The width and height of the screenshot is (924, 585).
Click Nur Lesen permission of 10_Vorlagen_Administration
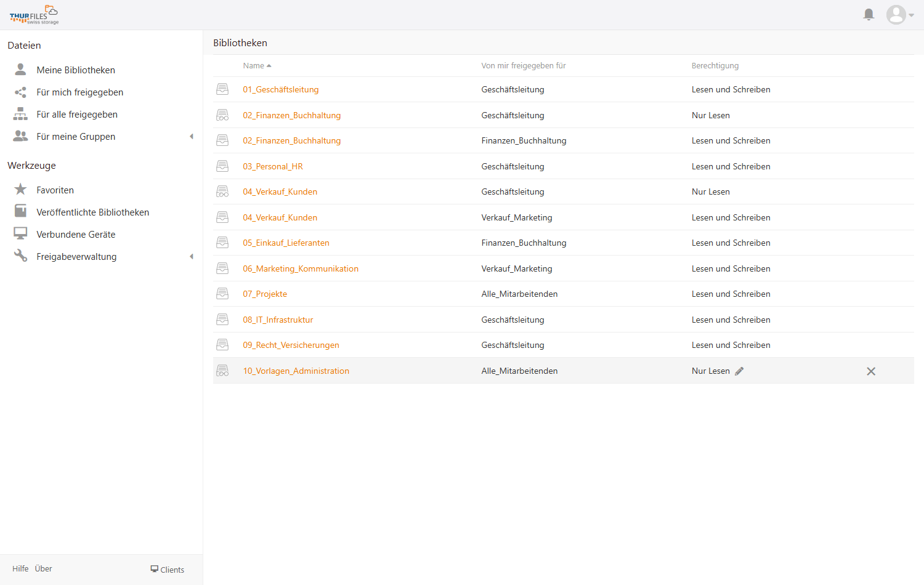tap(710, 371)
